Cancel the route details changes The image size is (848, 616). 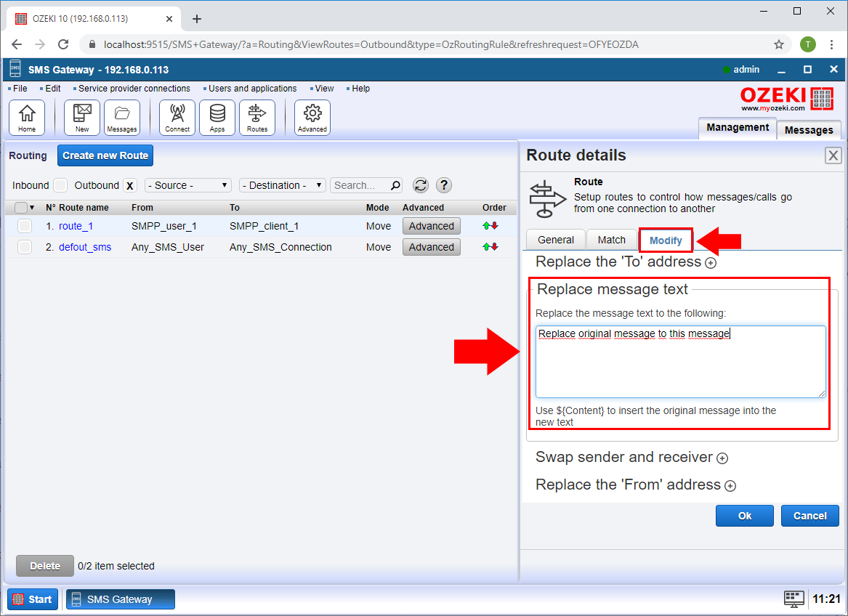[x=809, y=516]
